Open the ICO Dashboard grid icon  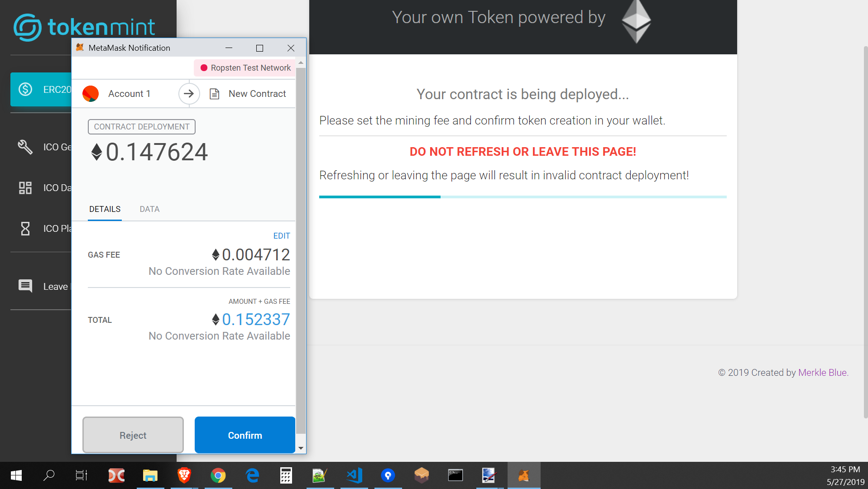tap(25, 187)
